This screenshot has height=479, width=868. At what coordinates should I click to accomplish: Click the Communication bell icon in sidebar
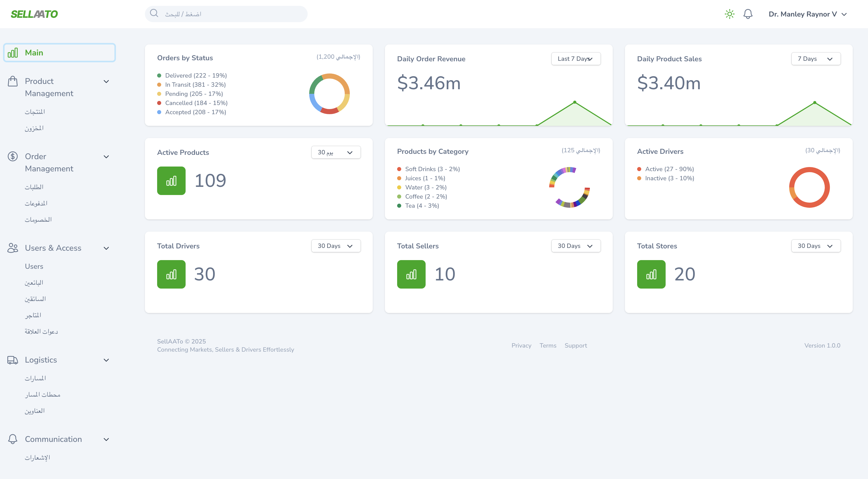pos(13,439)
